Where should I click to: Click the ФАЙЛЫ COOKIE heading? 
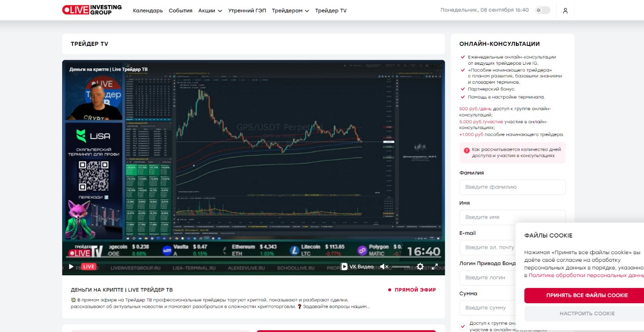click(x=548, y=235)
